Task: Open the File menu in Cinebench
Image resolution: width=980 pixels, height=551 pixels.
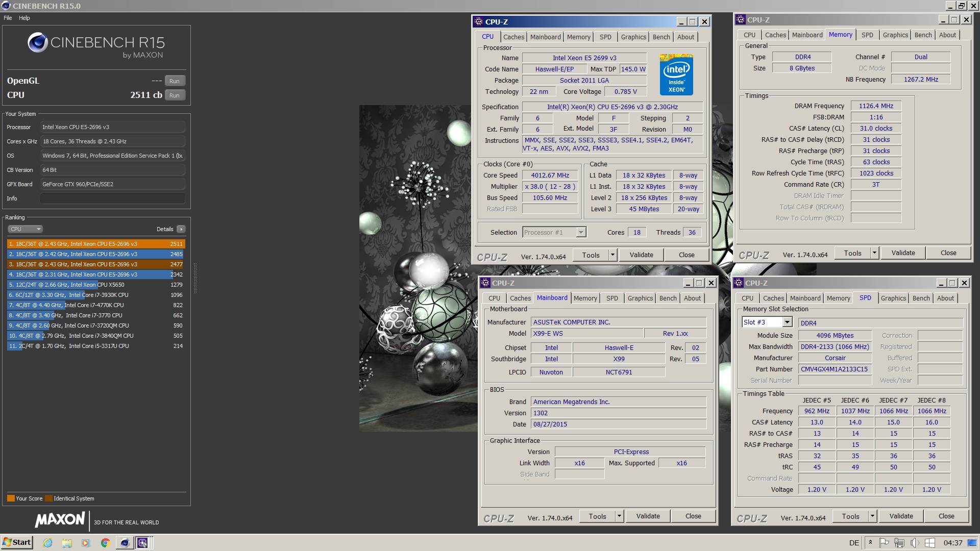Action: click(x=8, y=18)
